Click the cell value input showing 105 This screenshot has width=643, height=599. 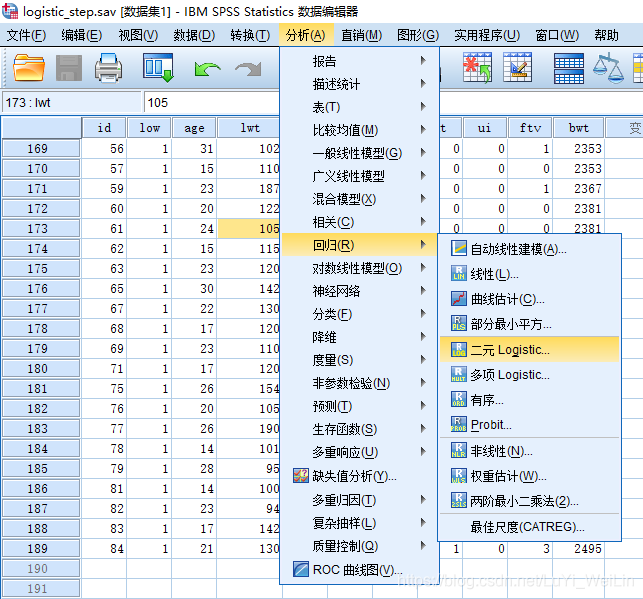[x=212, y=102]
